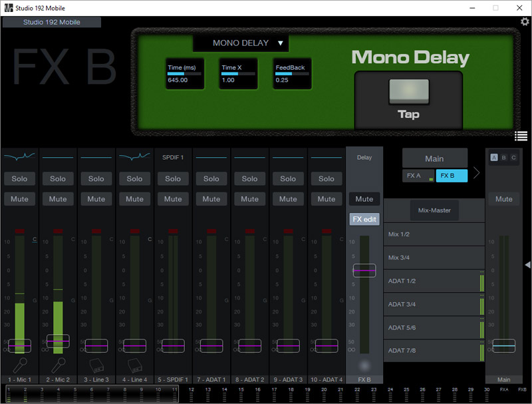The height and width of the screenshot is (404, 532).
Task: Mute the Delay FX B channel
Action: [364, 198]
